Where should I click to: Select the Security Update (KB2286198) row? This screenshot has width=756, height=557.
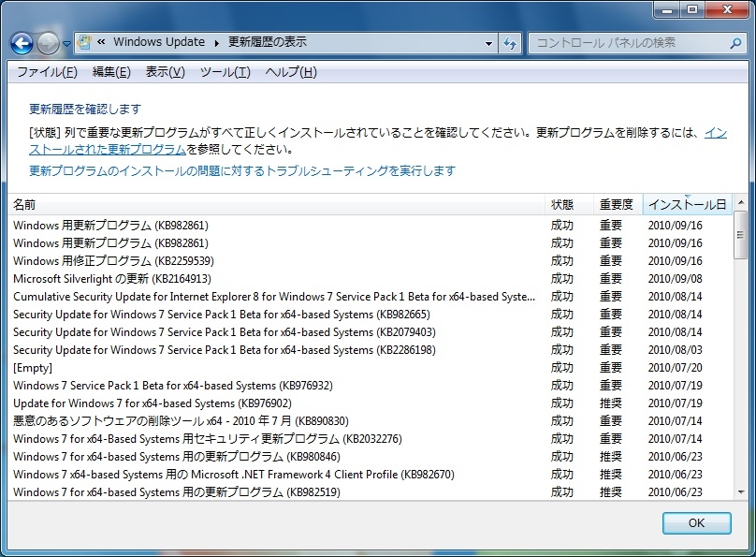371,349
